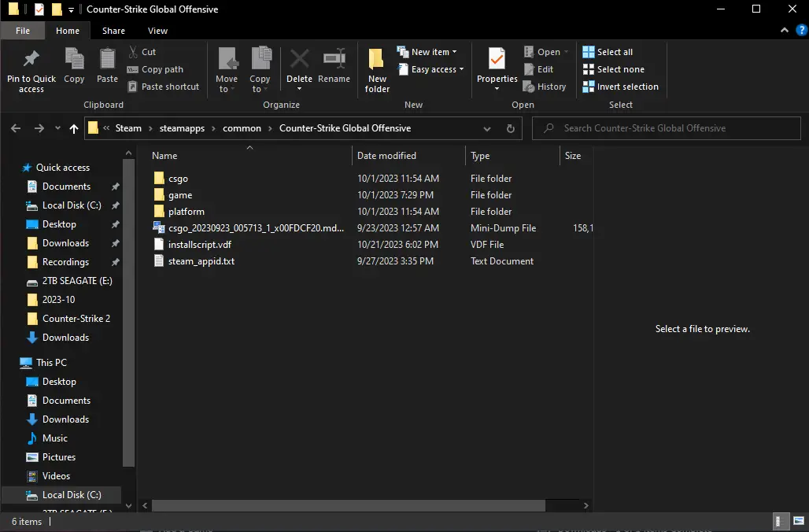This screenshot has width=809, height=532.
Task: Open the 2023-10 folder in sidebar
Action: click(x=58, y=300)
